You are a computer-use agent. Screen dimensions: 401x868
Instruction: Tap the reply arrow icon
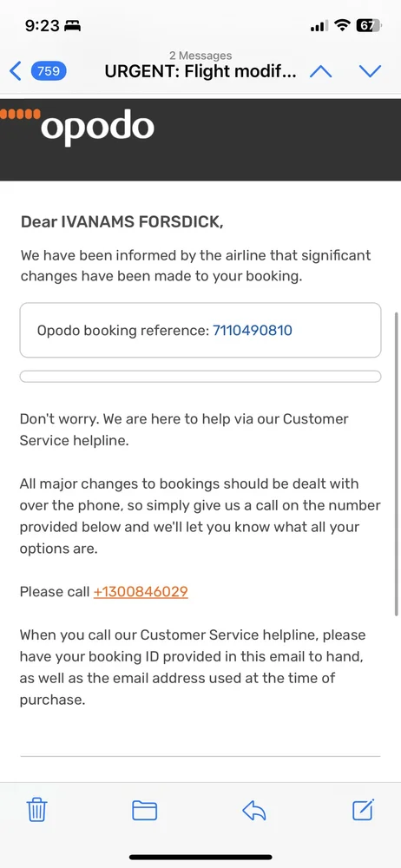(254, 811)
